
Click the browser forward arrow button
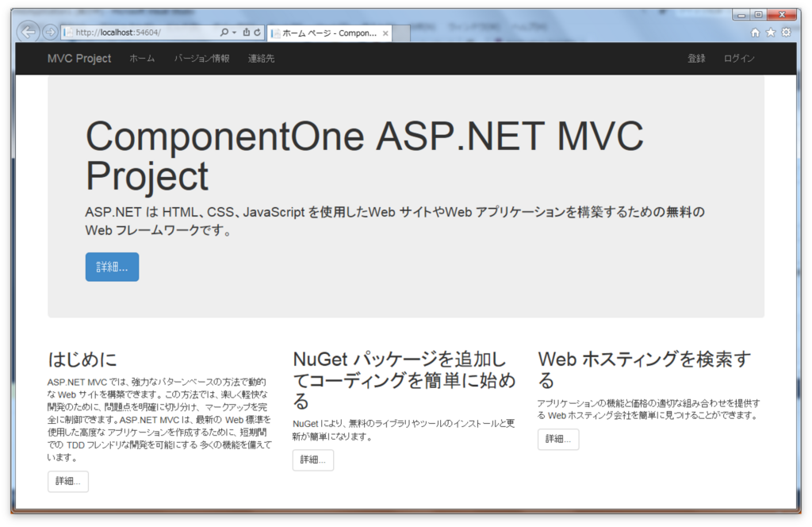50,32
